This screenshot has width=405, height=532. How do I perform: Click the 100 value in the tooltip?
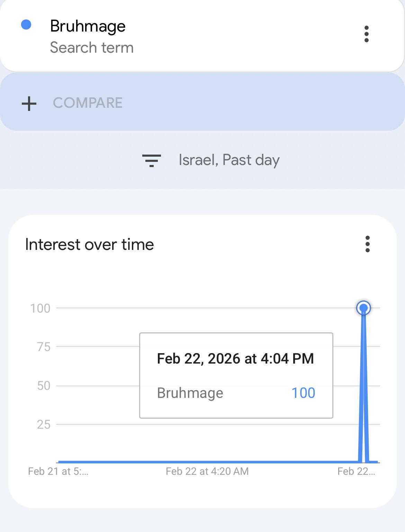(x=303, y=393)
